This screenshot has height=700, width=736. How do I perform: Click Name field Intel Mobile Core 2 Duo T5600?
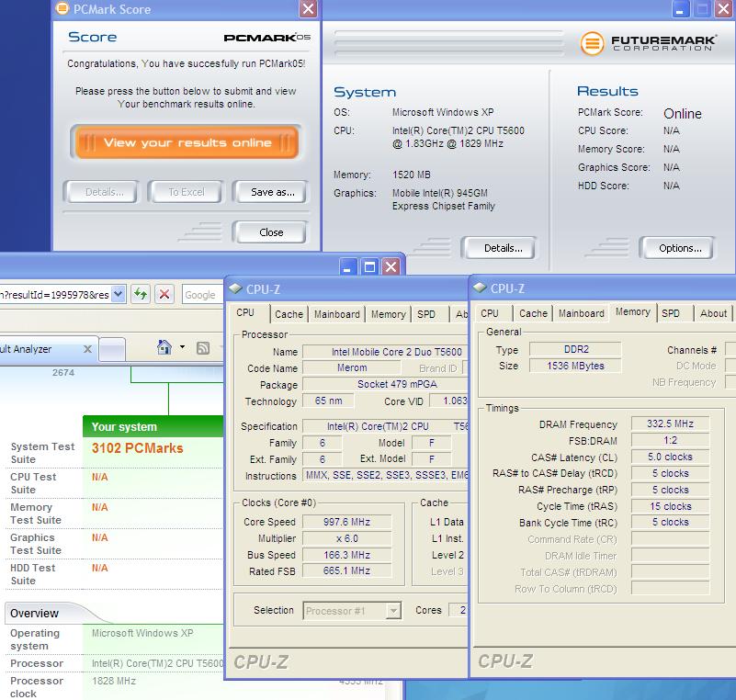(x=385, y=352)
